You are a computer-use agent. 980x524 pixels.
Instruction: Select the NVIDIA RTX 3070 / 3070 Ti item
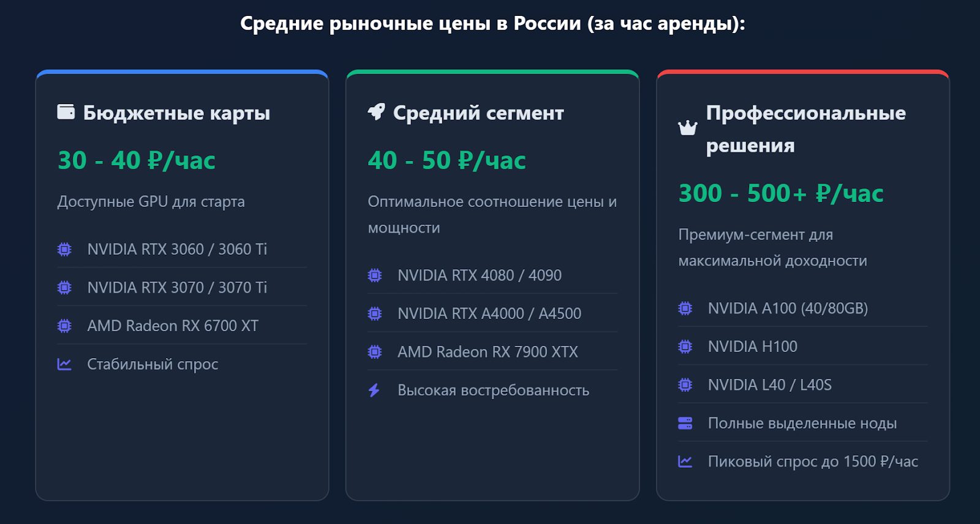177,287
